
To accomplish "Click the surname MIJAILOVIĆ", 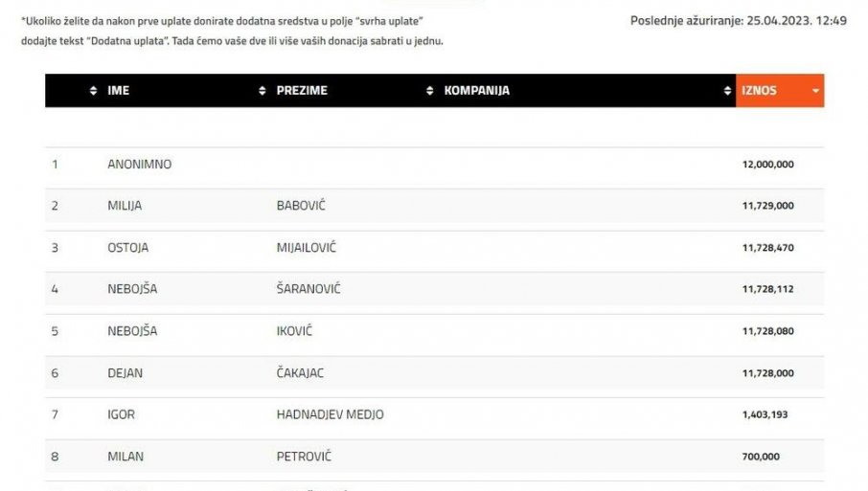I will [307, 248].
